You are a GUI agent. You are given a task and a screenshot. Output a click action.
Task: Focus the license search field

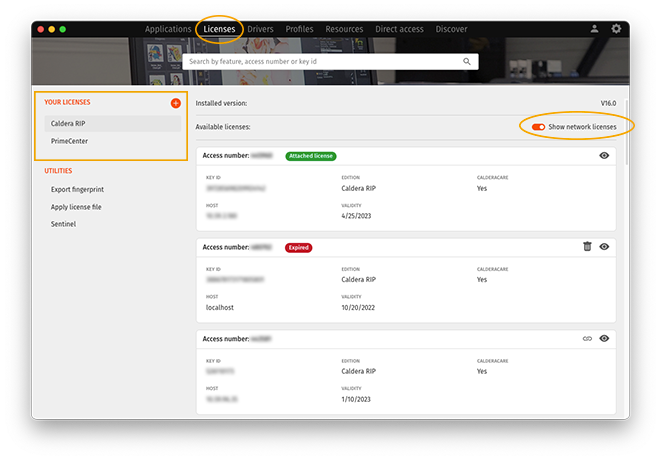pos(330,61)
